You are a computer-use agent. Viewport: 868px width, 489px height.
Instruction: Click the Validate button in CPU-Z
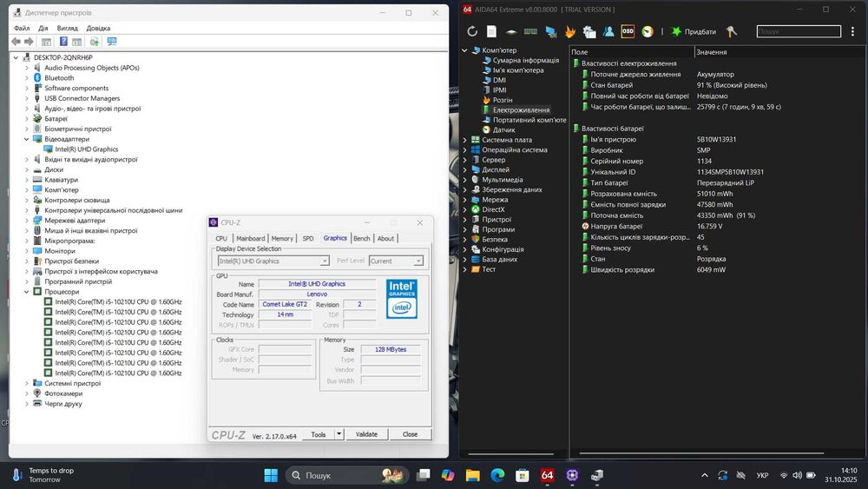(366, 434)
